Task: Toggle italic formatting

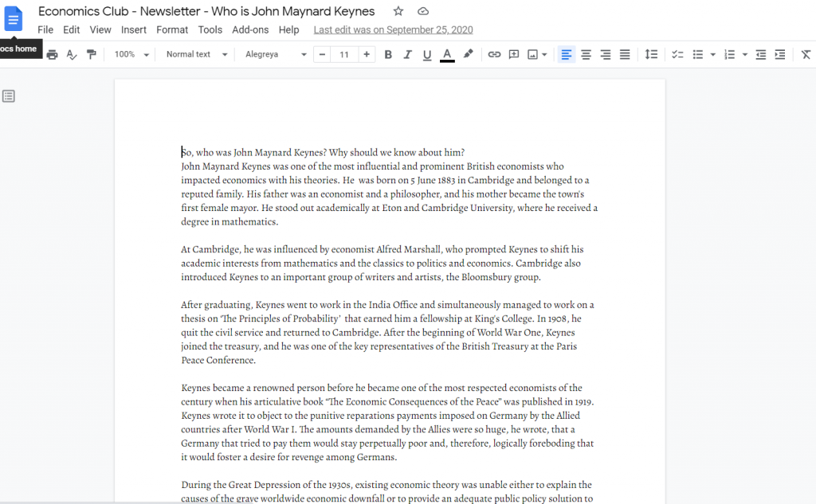Action: point(407,55)
